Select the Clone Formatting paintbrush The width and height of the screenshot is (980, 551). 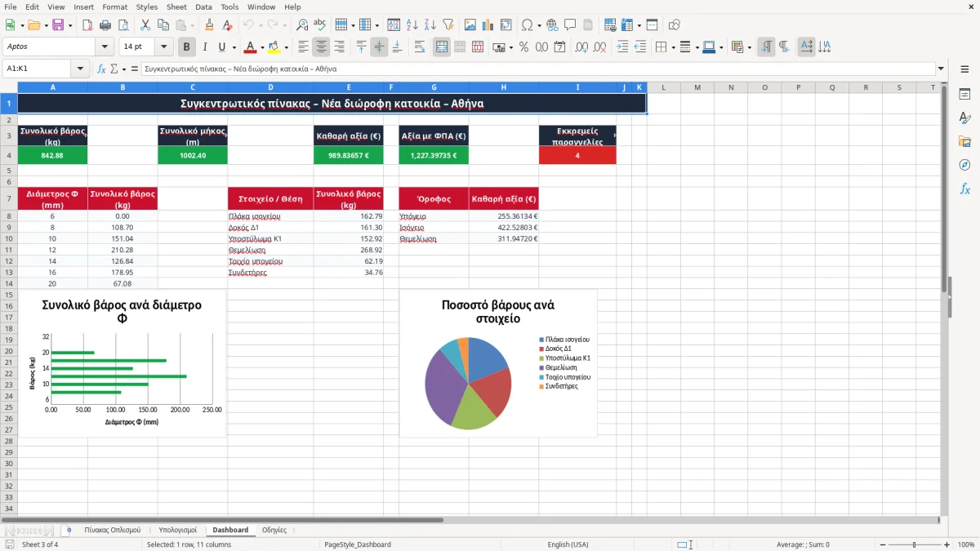pyautogui.click(x=209, y=25)
